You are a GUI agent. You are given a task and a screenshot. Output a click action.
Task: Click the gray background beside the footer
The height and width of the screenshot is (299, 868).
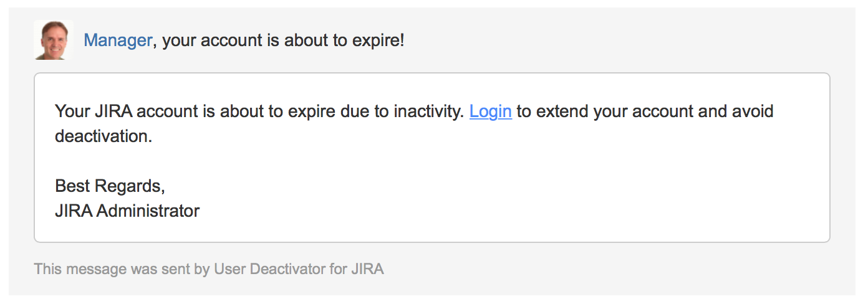[624, 269]
